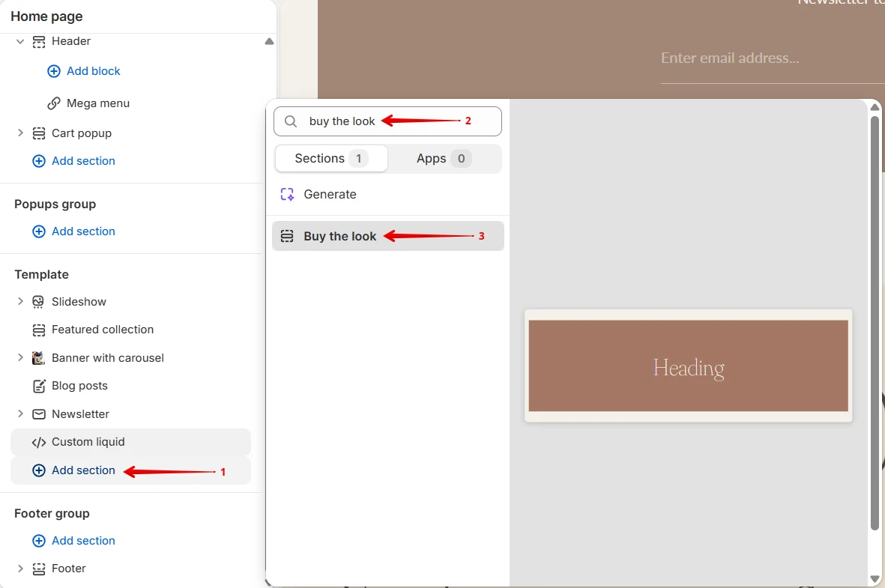
Task: Click the search magnifier icon
Action: pos(291,121)
